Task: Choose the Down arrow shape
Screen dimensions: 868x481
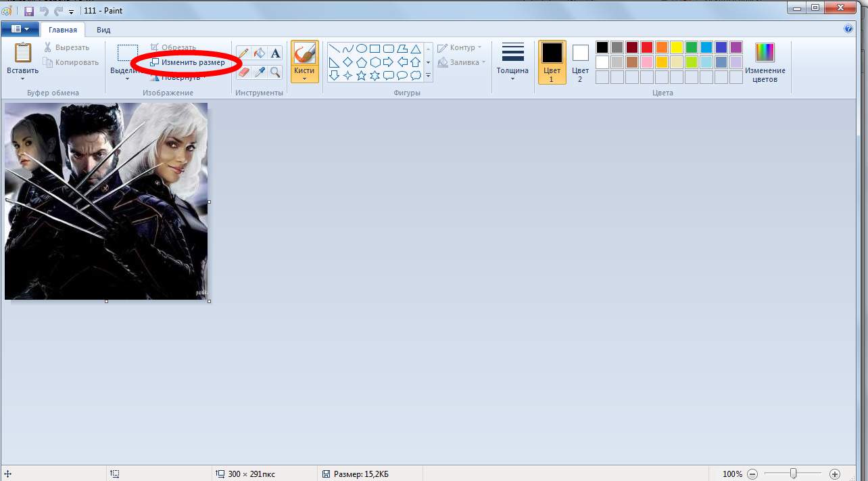Action: tap(334, 76)
